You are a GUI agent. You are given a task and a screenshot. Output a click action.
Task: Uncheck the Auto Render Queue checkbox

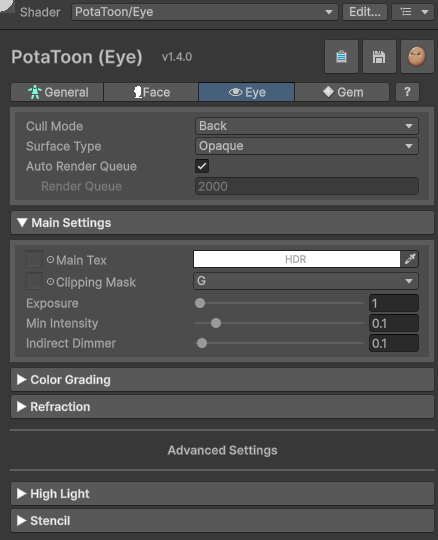tap(202, 166)
